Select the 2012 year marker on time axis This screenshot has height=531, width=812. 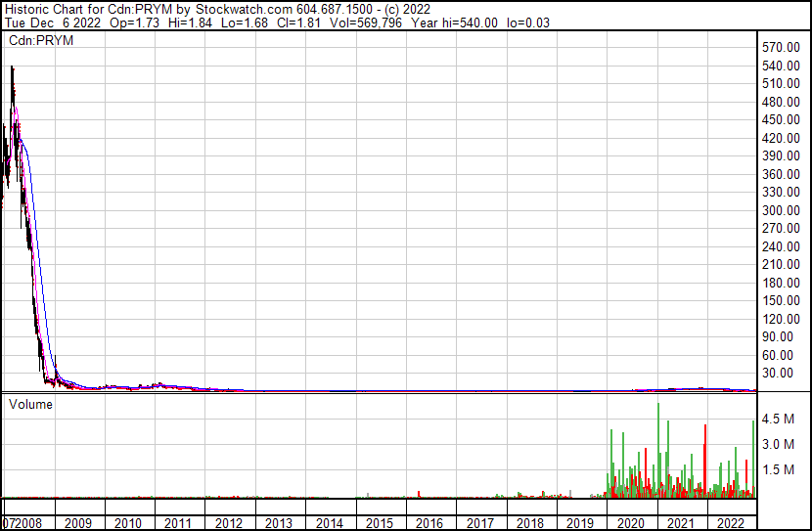point(229,523)
